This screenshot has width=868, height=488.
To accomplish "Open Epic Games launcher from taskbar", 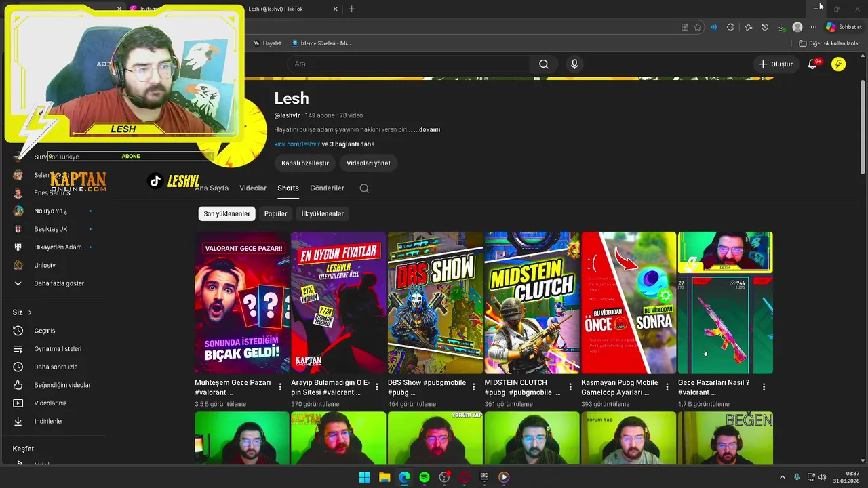I will (x=484, y=477).
